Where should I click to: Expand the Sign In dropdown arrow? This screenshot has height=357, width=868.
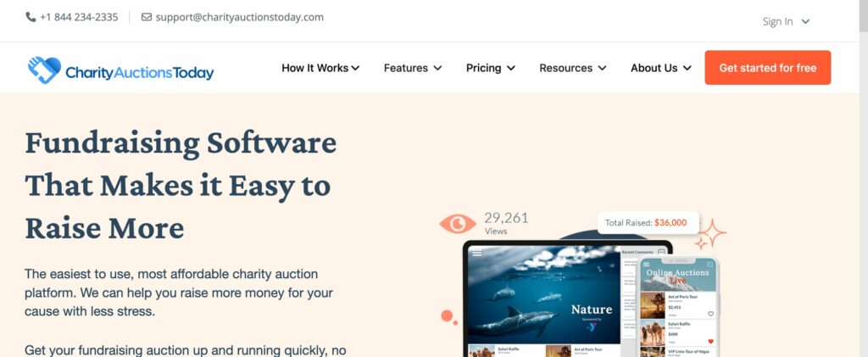pos(805,21)
